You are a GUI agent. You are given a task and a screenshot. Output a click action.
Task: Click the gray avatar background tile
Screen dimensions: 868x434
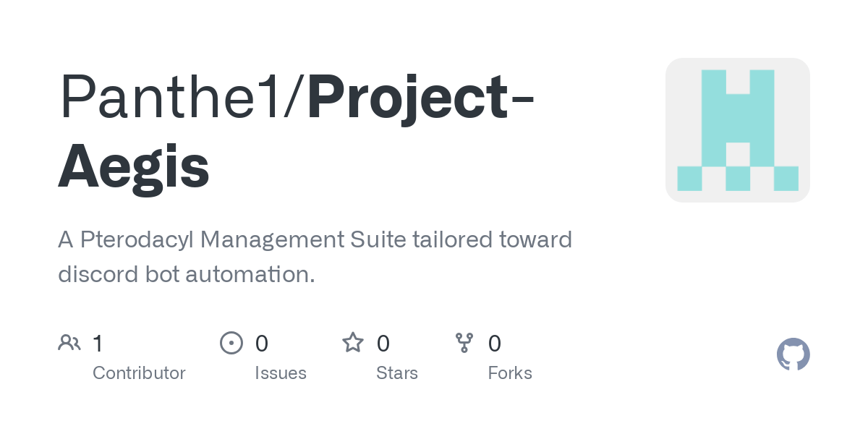pos(738,130)
